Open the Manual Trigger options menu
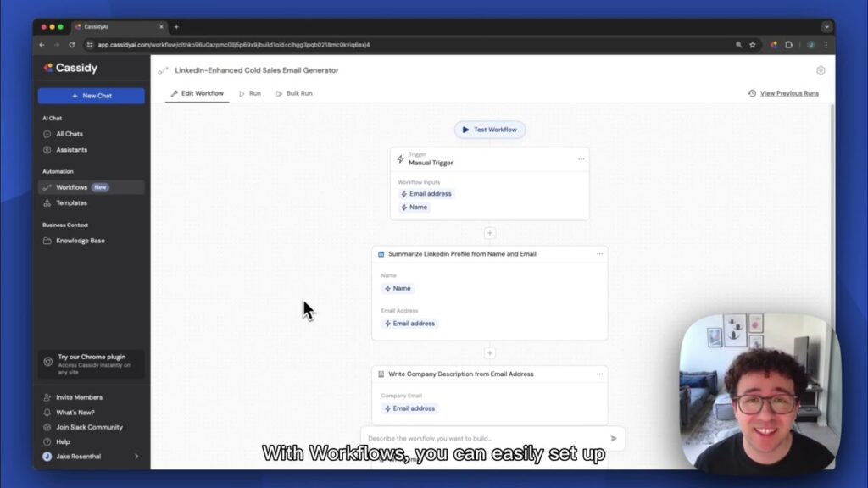 pyautogui.click(x=581, y=158)
